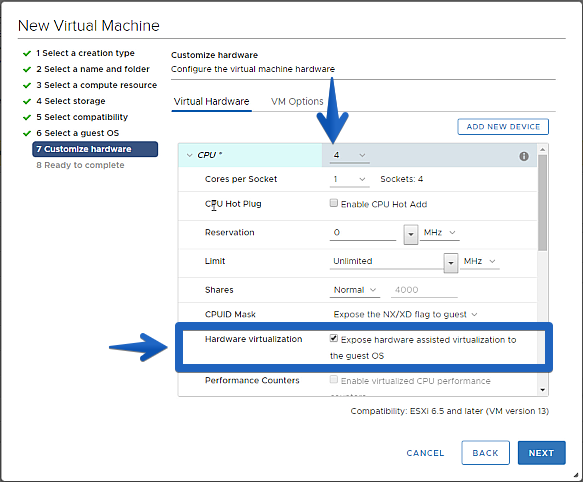Image resolution: width=583 pixels, height=482 pixels.
Task: Uncheck Expose hardware assisted virtualization
Action: (334, 338)
